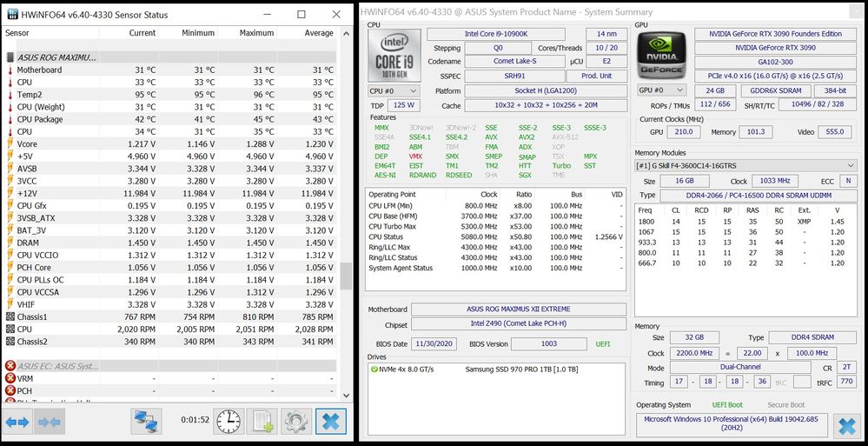Click the red X icon on PCH row

click(x=10, y=390)
